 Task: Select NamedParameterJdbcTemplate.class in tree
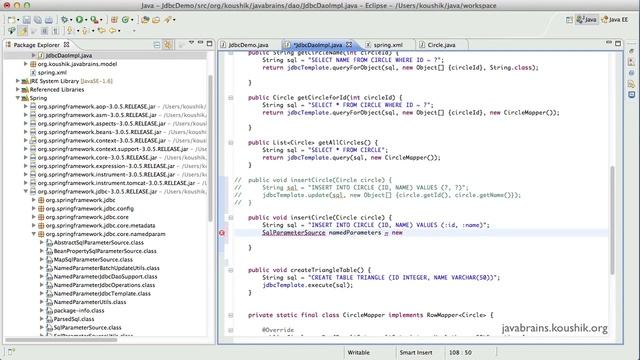102,293
